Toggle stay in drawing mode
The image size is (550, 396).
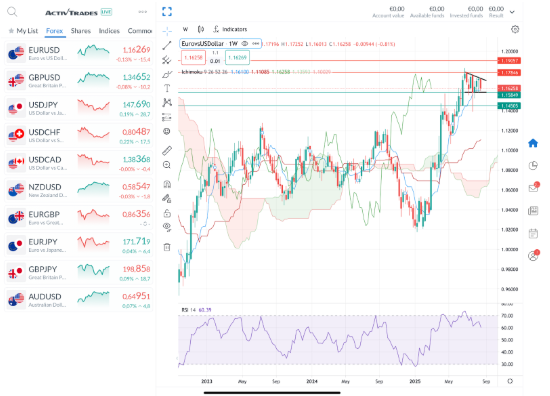click(x=167, y=199)
